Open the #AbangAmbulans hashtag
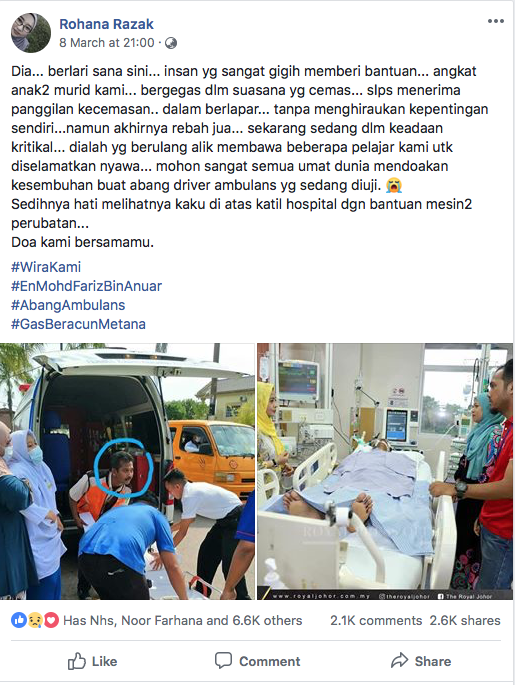The height and width of the screenshot is (685, 515). pos(68,305)
